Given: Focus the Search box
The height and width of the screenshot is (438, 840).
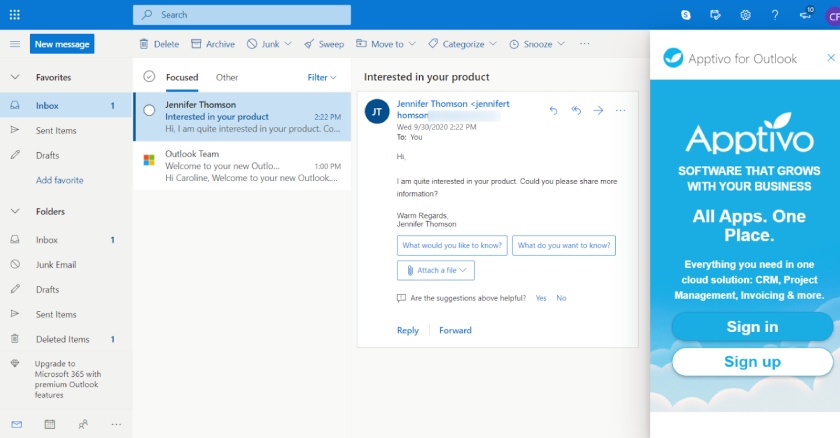Looking at the screenshot, I should [242, 15].
